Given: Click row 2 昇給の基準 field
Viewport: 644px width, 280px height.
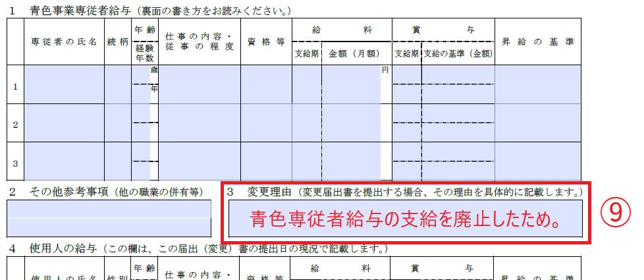Looking at the screenshot, I should tap(537, 123).
